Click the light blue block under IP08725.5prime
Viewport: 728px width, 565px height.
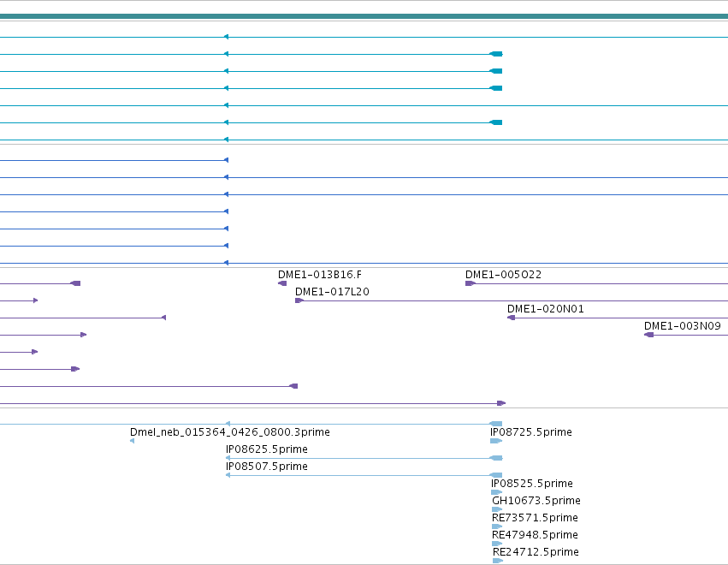[x=496, y=441]
